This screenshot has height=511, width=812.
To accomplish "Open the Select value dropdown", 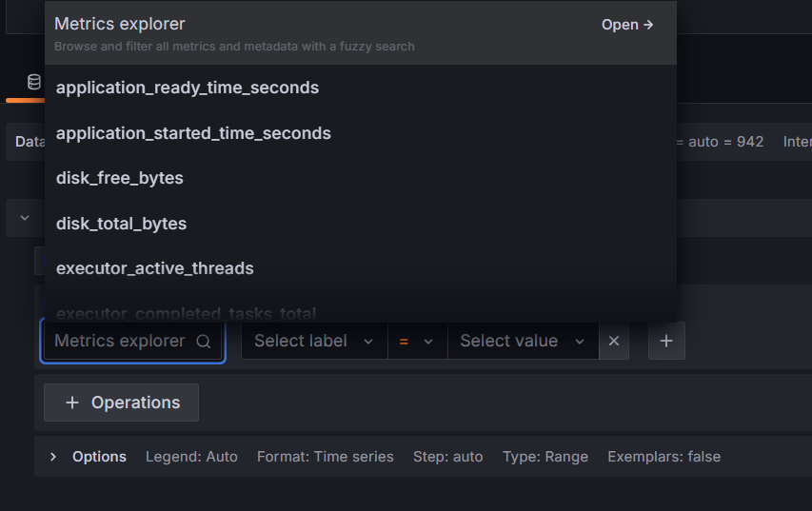I will click(523, 342).
